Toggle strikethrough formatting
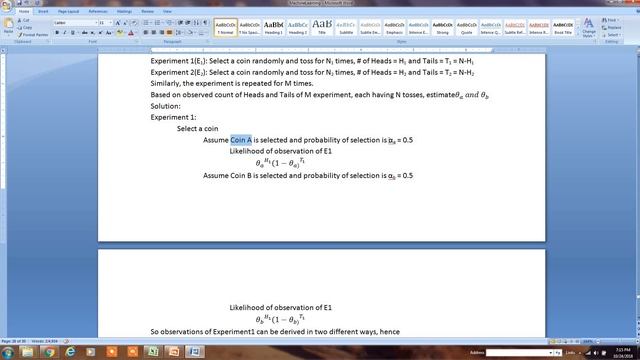 pyautogui.click(x=84, y=33)
